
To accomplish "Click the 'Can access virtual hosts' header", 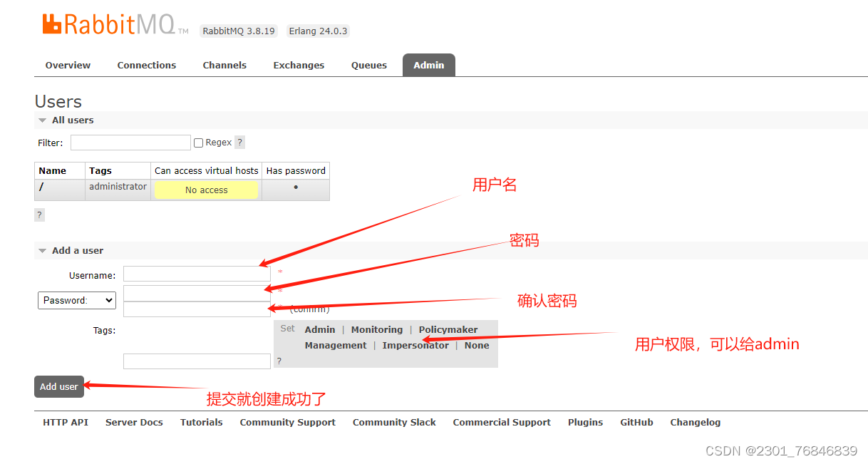I will pyautogui.click(x=207, y=170).
